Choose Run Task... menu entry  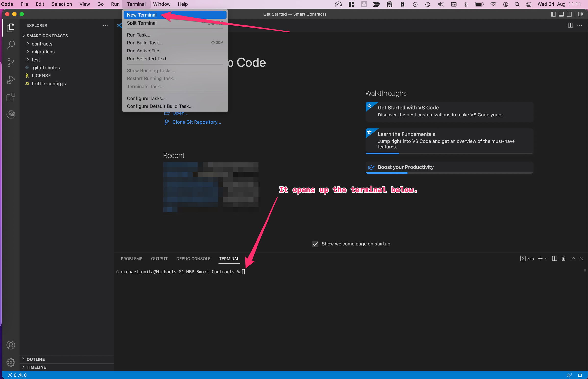pyautogui.click(x=175, y=35)
